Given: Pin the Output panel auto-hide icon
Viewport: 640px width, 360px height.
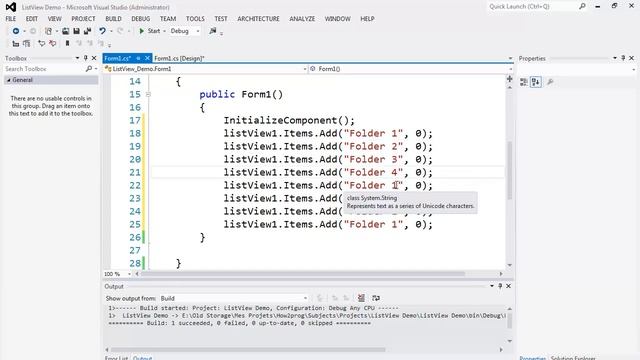Looking at the screenshot, I should [500, 286].
